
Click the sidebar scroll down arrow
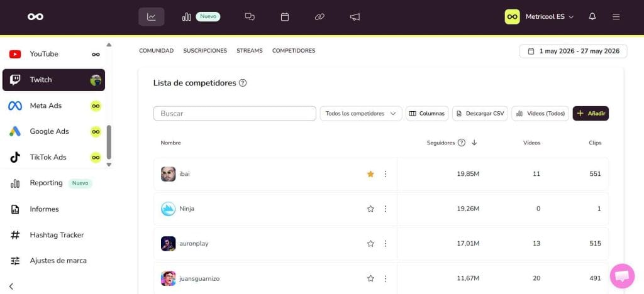[109, 165]
